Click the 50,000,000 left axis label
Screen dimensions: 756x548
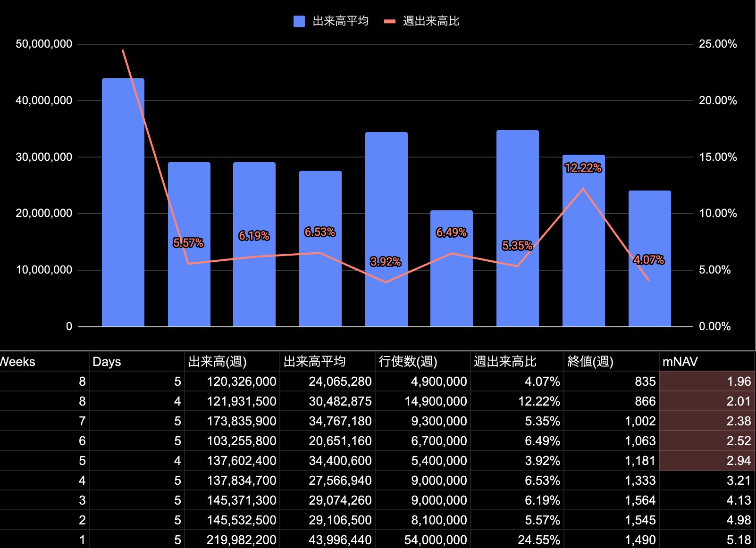44,44
